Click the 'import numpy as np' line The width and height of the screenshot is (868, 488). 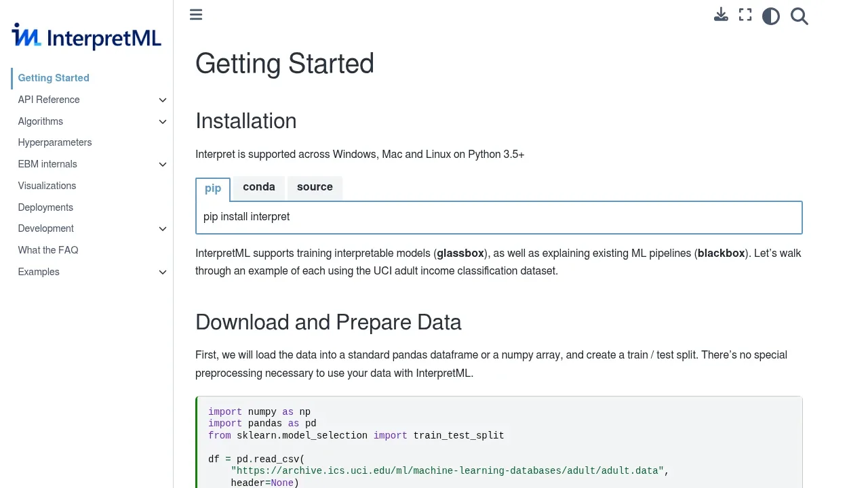pyautogui.click(x=259, y=412)
